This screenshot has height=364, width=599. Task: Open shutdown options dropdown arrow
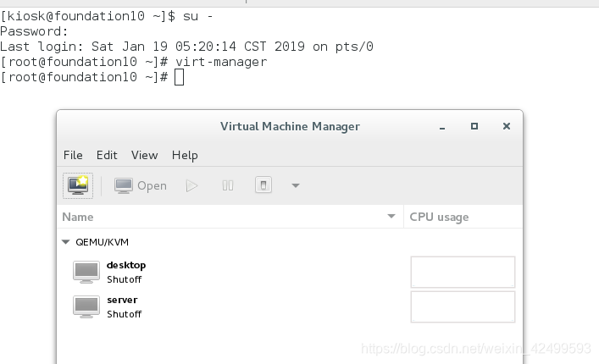(296, 186)
